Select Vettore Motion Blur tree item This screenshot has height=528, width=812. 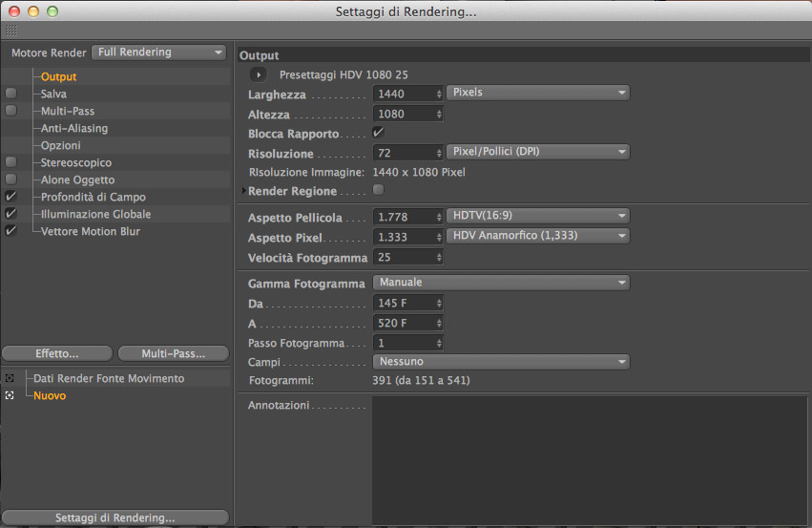(91, 231)
